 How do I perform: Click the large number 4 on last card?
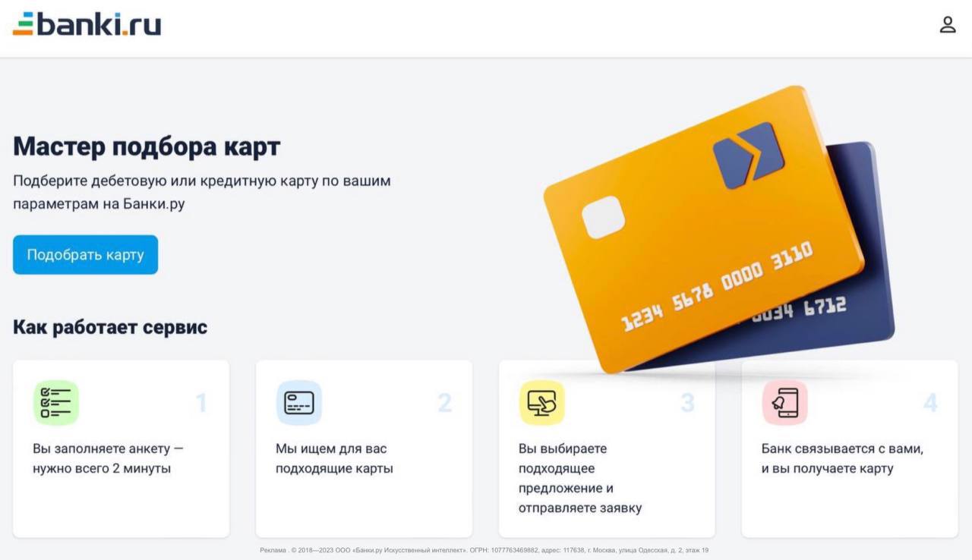coord(930,403)
